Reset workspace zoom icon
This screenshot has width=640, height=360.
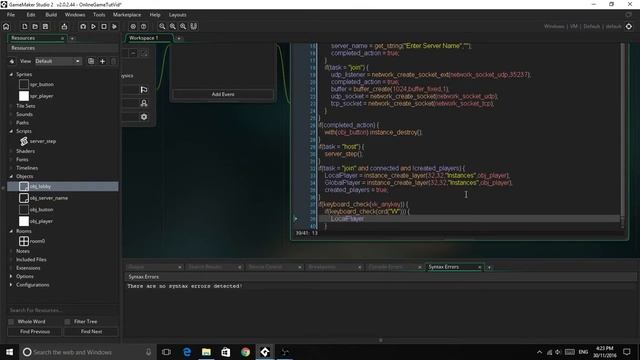click(x=173, y=27)
